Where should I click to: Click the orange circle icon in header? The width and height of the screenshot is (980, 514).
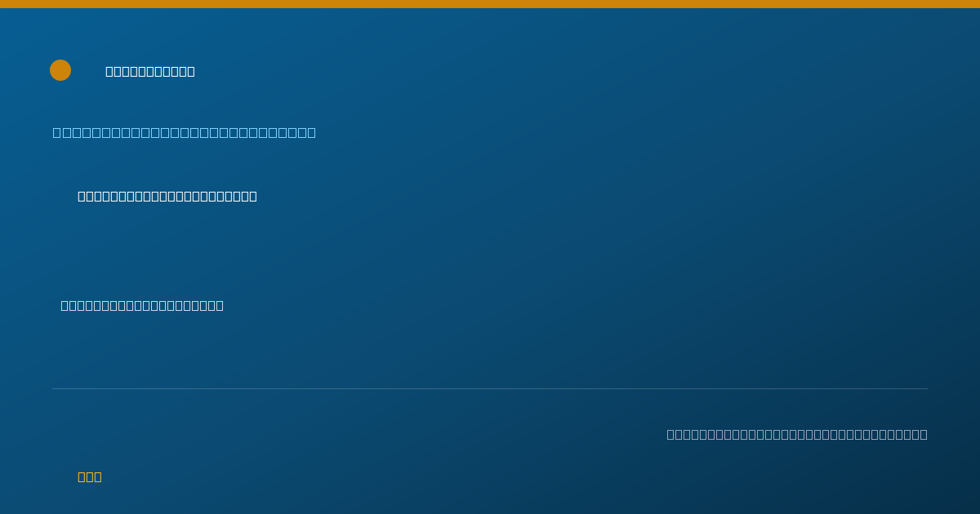(60, 70)
